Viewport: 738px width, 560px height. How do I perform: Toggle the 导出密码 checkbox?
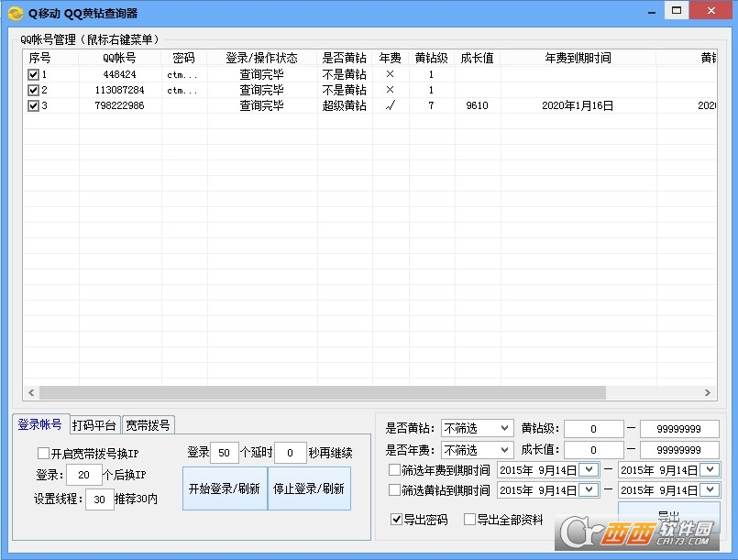coord(396,520)
